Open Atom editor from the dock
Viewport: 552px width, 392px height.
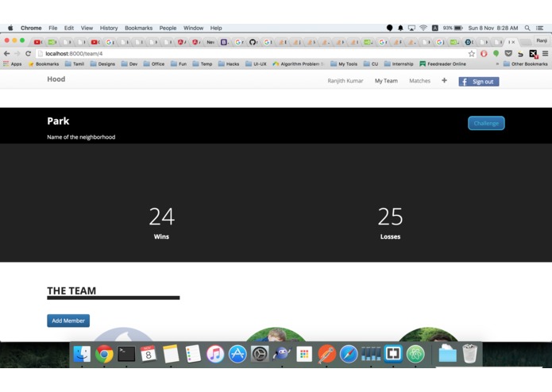pos(415,354)
